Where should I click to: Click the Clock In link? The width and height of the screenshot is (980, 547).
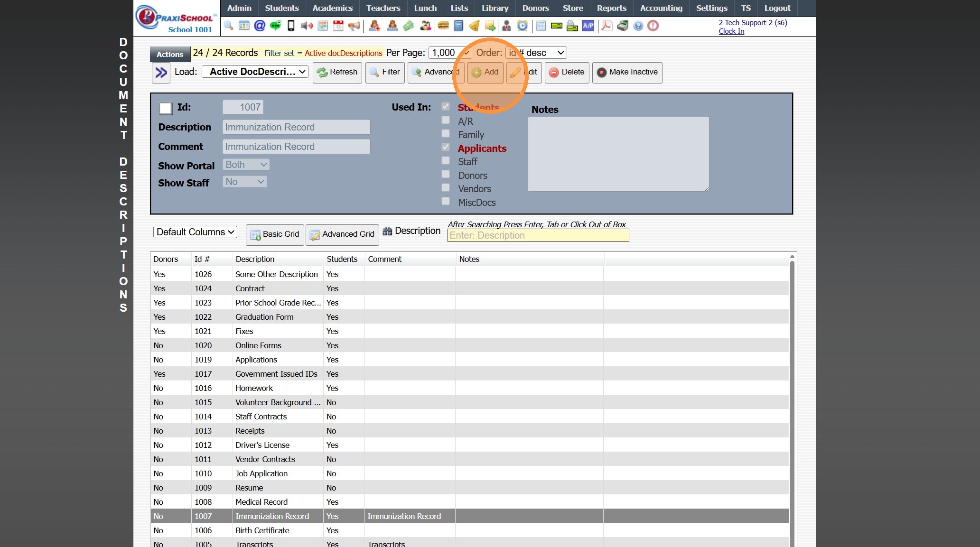tap(731, 31)
